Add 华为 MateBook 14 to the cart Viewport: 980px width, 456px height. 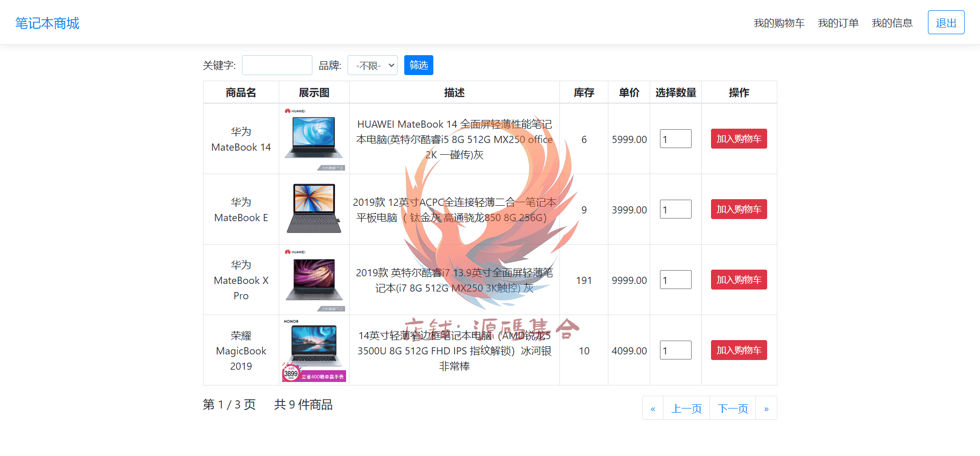739,139
